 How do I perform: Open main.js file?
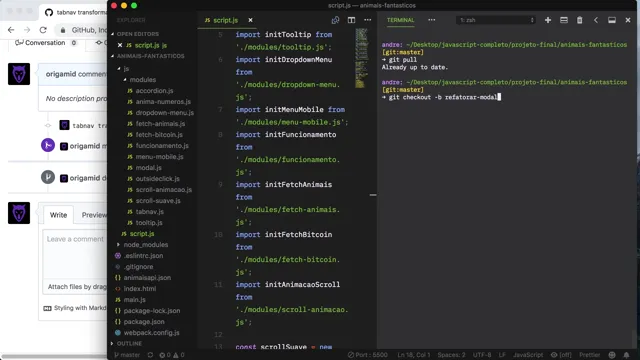click(x=134, y=300)
